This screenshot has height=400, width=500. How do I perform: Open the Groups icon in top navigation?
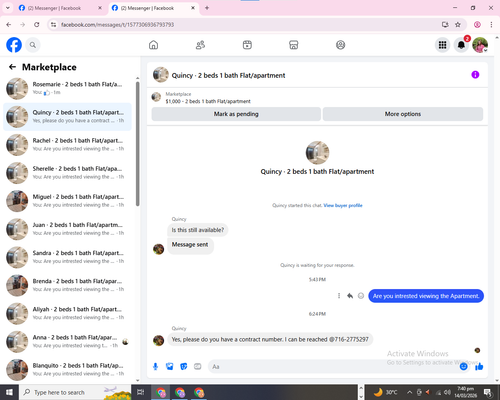point(340,45)
